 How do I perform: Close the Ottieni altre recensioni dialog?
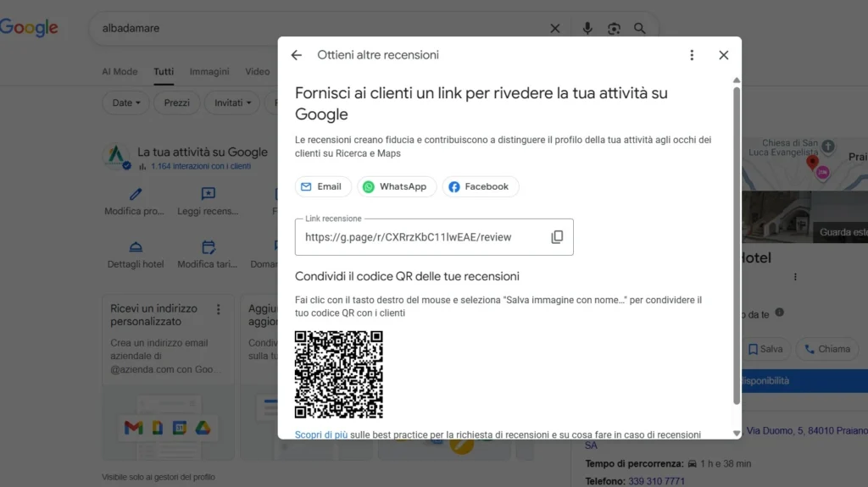(x=724, y=55)
